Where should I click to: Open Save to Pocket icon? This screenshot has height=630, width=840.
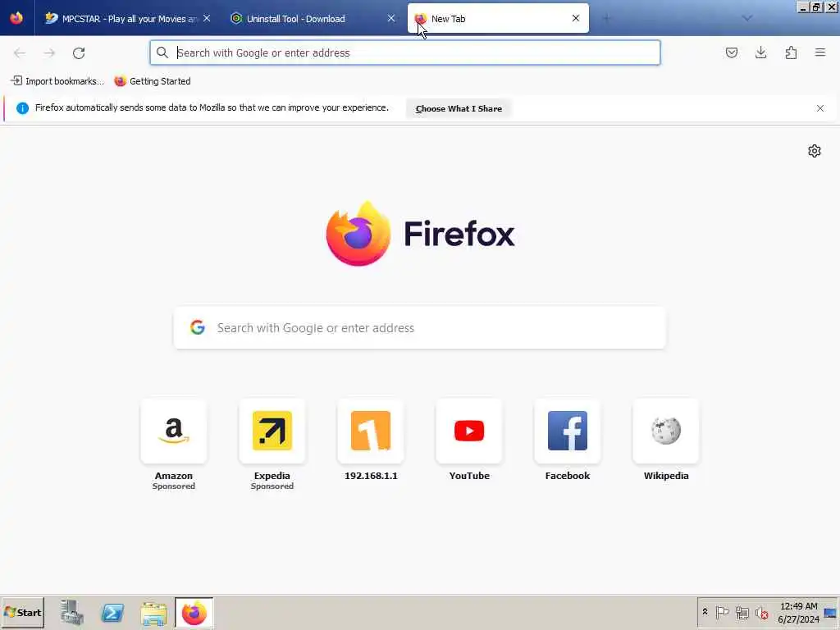731,52
